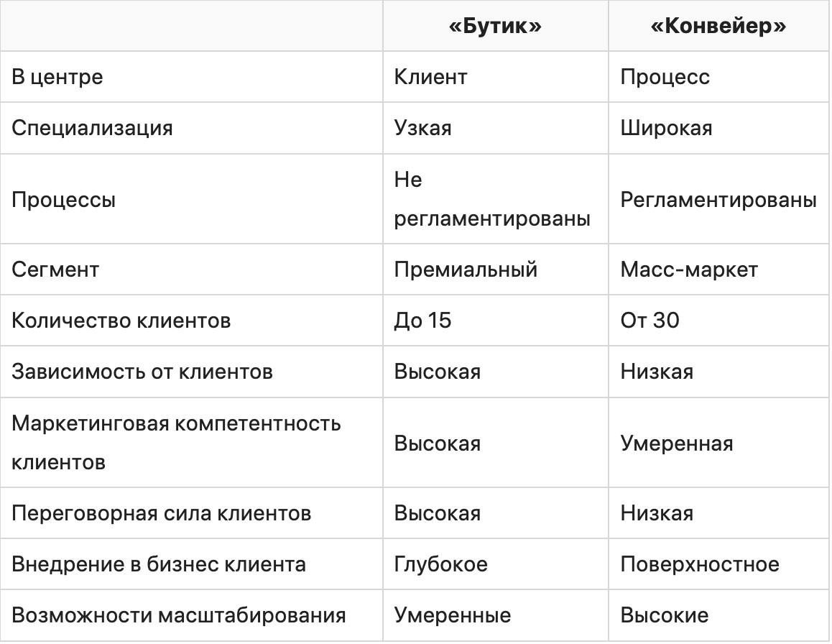The width and height of the screenshot is (832, 644).
Task: Click the "Премиальный" cell
Action: (x=466, y=270)
